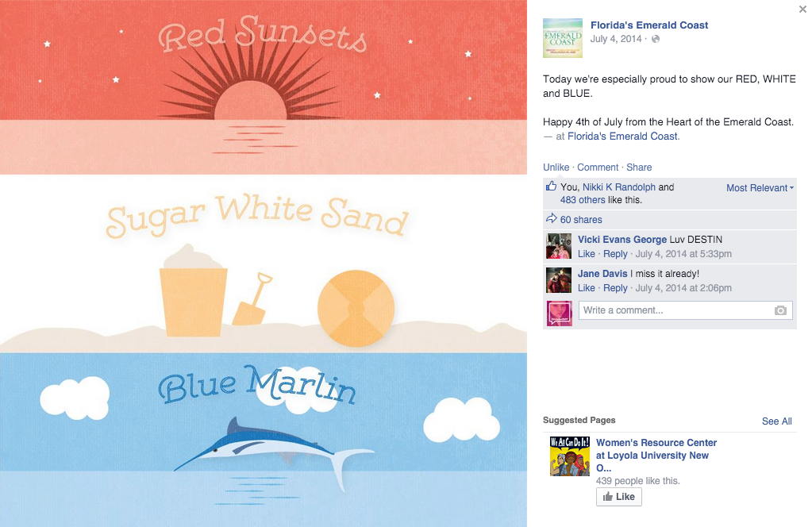Click the globe public privacy icon

pos(656,39)
